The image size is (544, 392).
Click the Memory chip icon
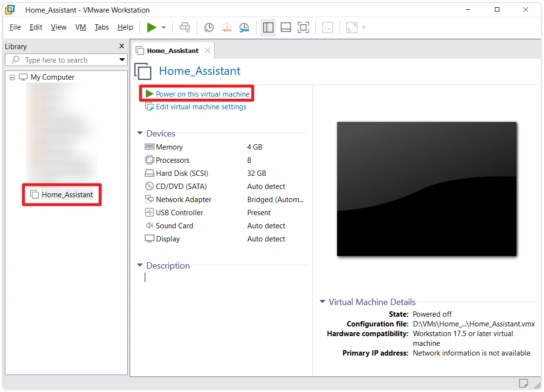pos(149,147)
